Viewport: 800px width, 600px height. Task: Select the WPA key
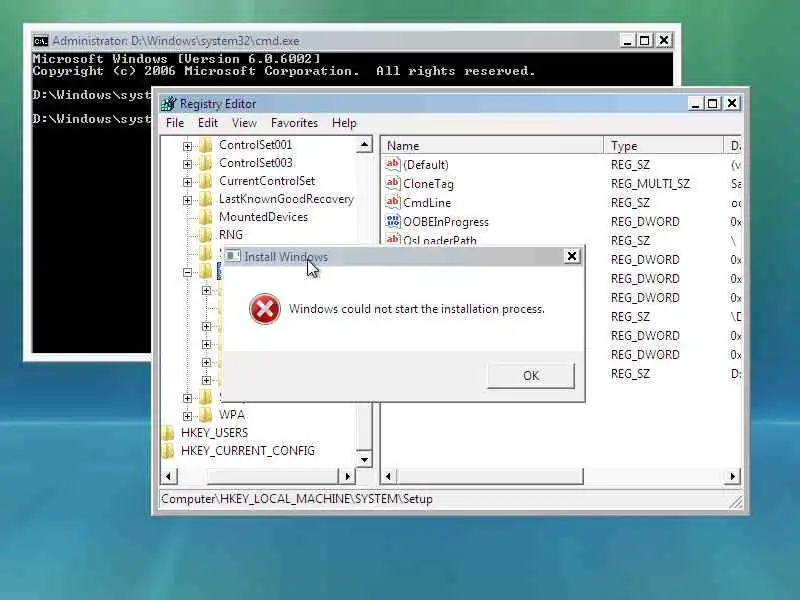coord(232,414)
